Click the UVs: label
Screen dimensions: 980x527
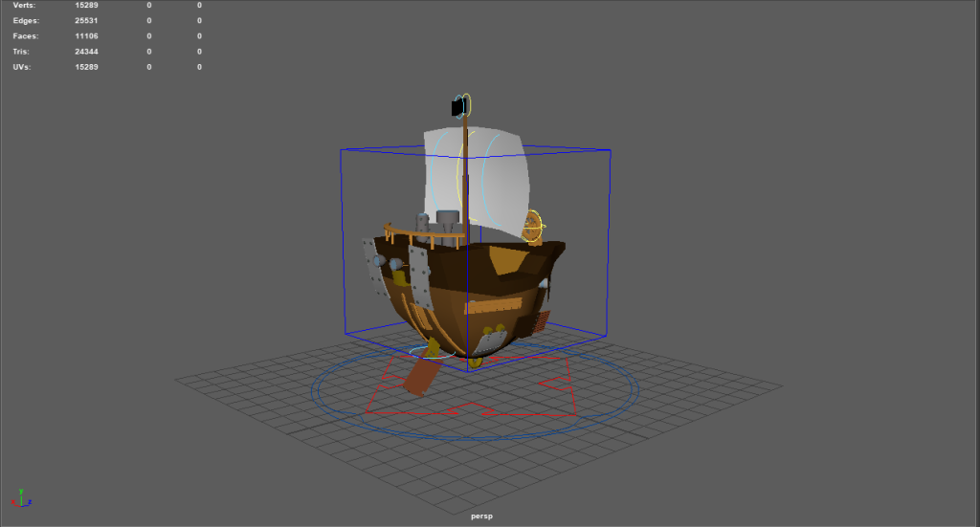point(22,67)
